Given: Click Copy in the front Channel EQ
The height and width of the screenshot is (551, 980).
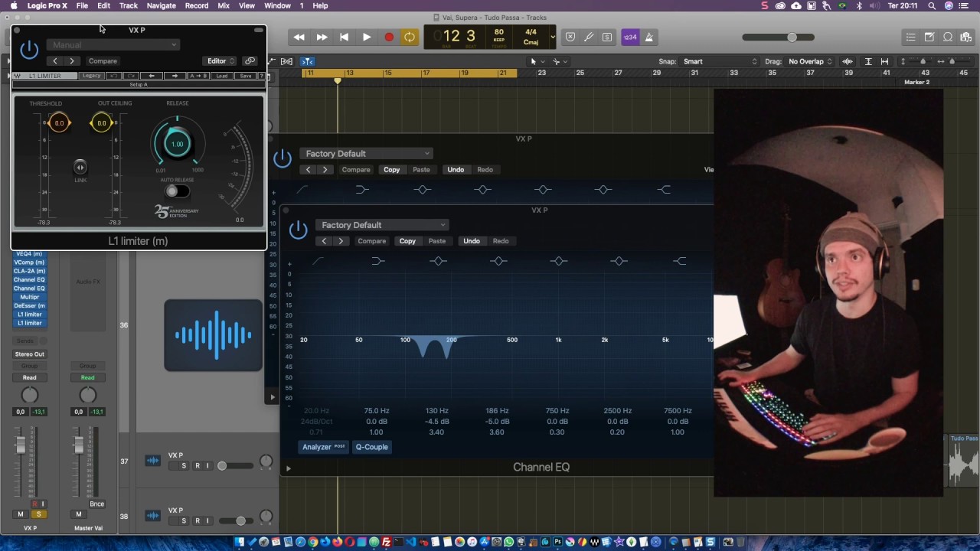Looking at the screenshot, I should coord(407,241).
